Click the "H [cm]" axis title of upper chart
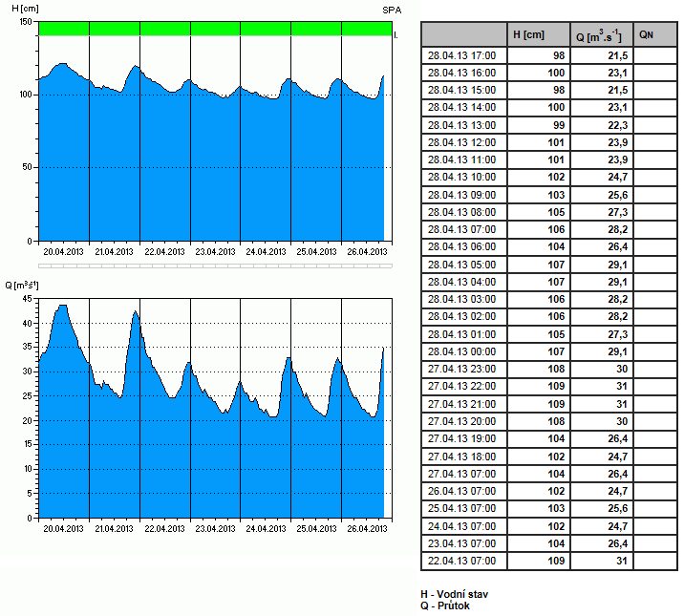This screenshot has height=616, width=684. click(x=19, y=8)
